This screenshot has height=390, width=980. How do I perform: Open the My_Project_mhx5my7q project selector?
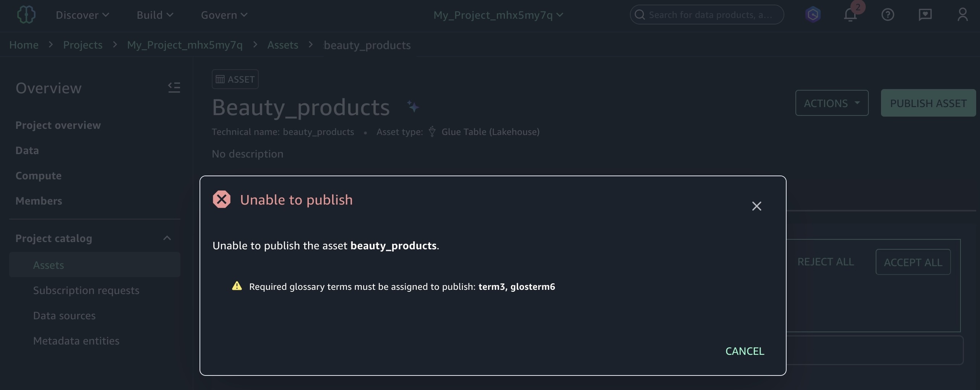(x=498, y=15)
